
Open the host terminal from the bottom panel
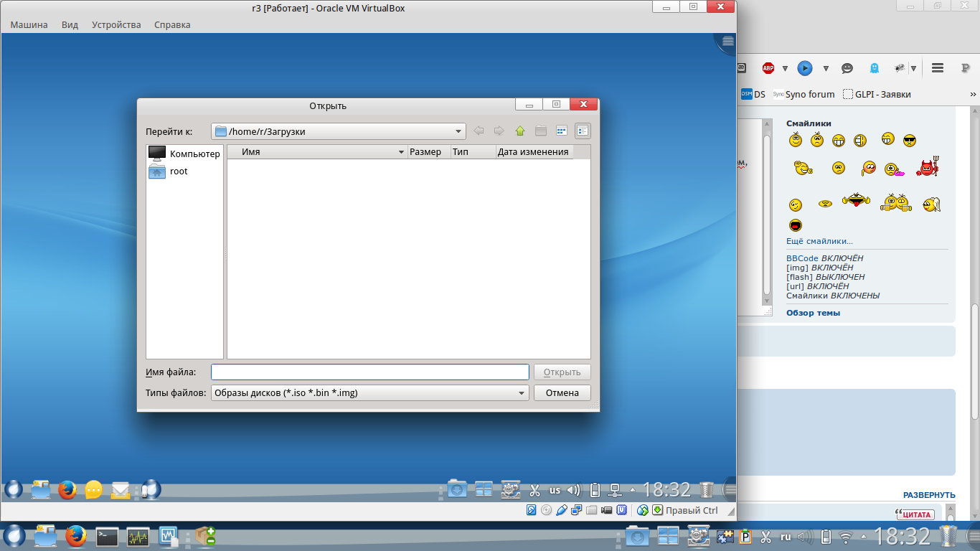pyautogui.click(x=107, y=537)
